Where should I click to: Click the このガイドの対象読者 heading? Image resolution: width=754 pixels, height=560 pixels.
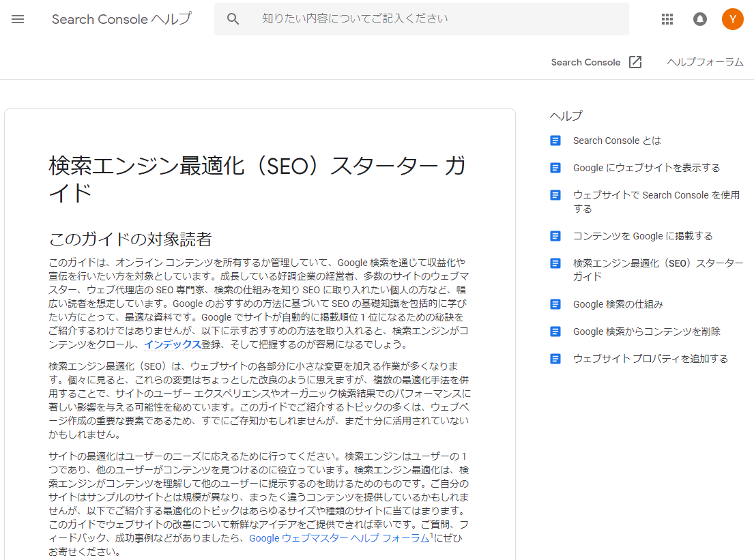tap(130, 239)
